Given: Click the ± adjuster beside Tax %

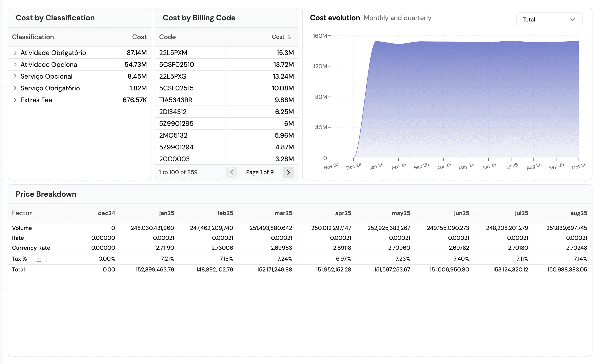Looking at the screenshot, I should [39, 258].
